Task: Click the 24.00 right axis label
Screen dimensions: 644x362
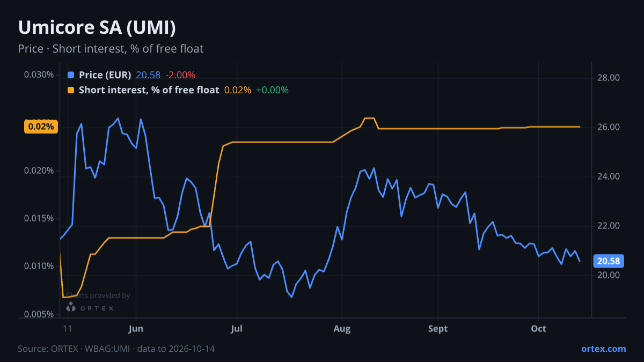Action: [609, 176]
